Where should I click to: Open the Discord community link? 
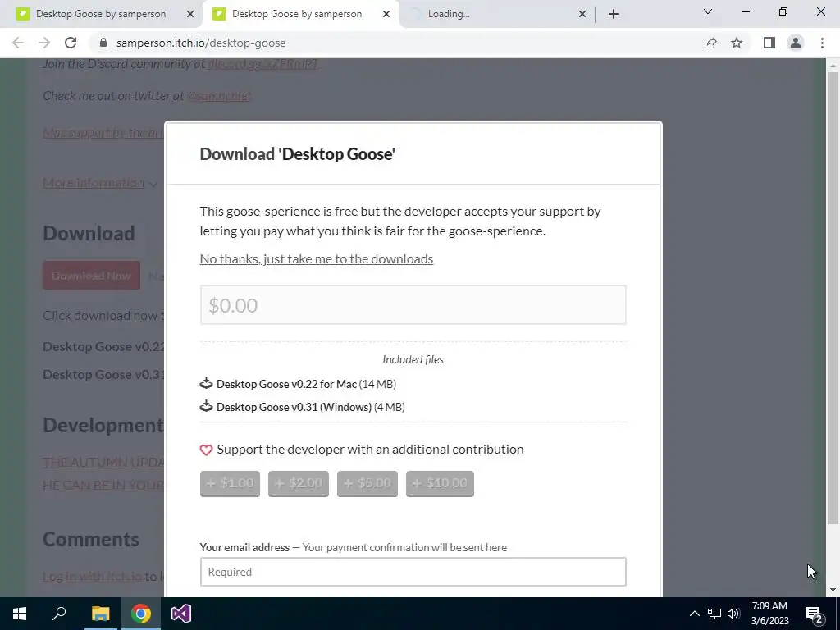pos(262,64)
